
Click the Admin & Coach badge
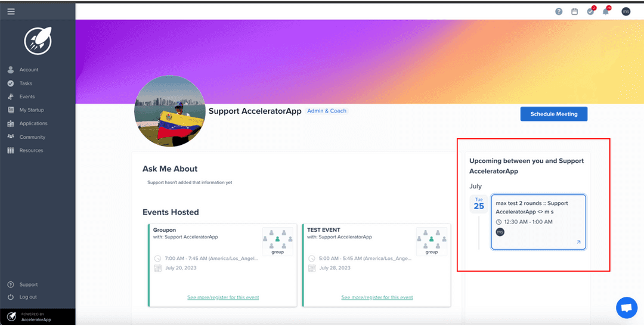[x=327, y=111]
